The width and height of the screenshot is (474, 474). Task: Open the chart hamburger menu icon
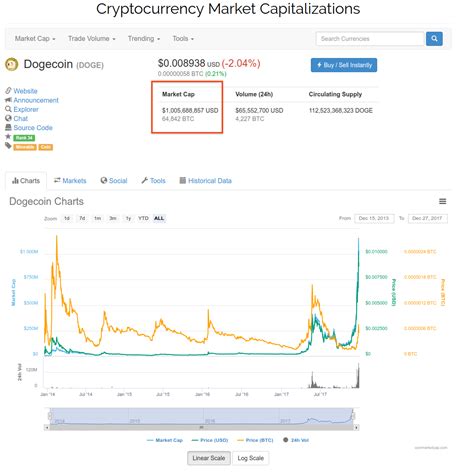(442, 201)
